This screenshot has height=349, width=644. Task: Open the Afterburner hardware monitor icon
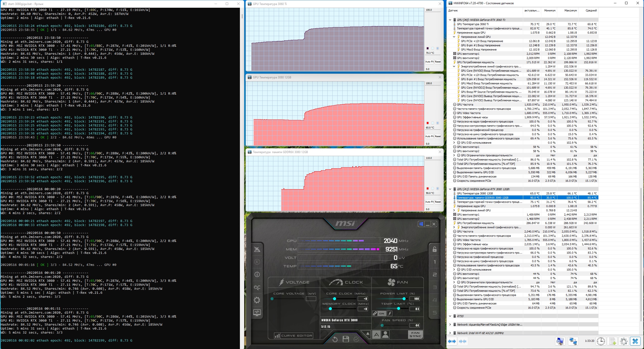pyautogui.click(x=257, y=312)
